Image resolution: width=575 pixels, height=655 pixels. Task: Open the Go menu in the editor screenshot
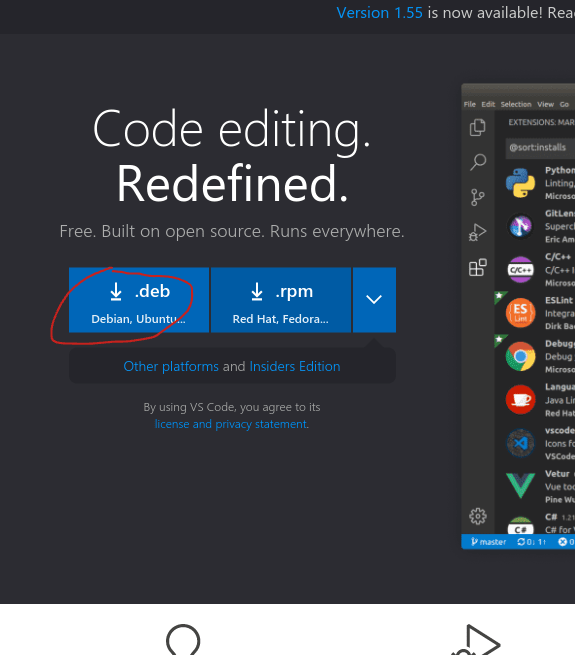click(x=564, y=104)
